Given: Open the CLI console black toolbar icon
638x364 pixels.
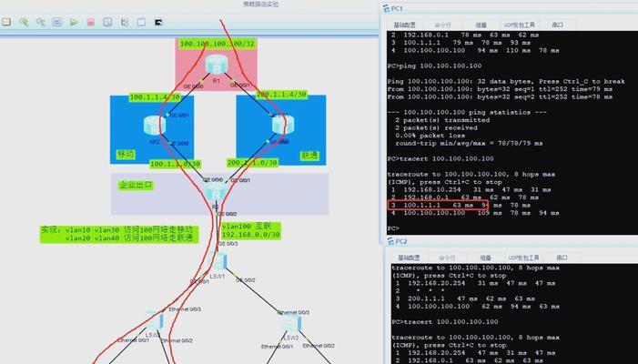Looking at the screenshot, I should (x=158, y=23).
